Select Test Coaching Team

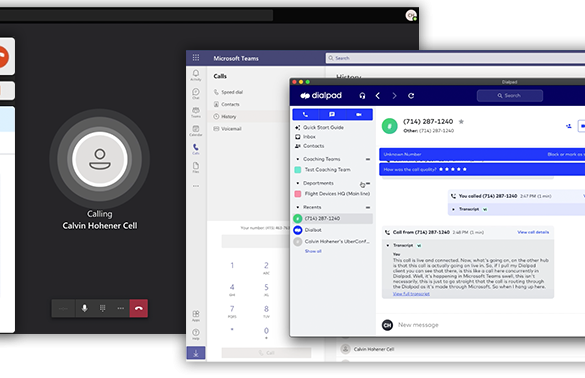[323, 169]
